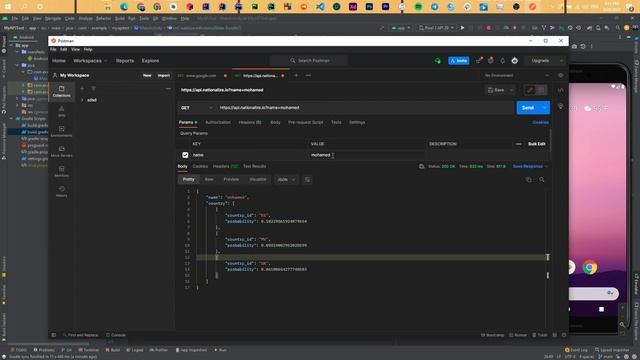Click the environment quick look eye icon
Screen dimensions: 640x360
560,76
